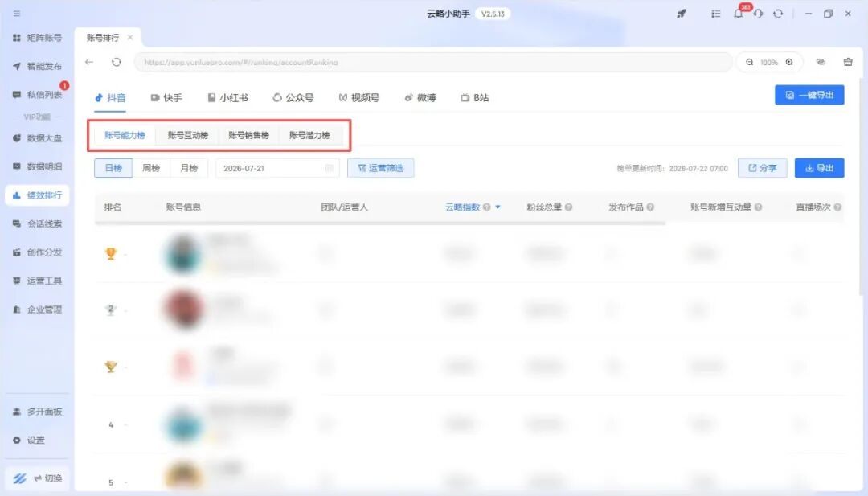Choose the 月榜 period option

pos(189,168)
